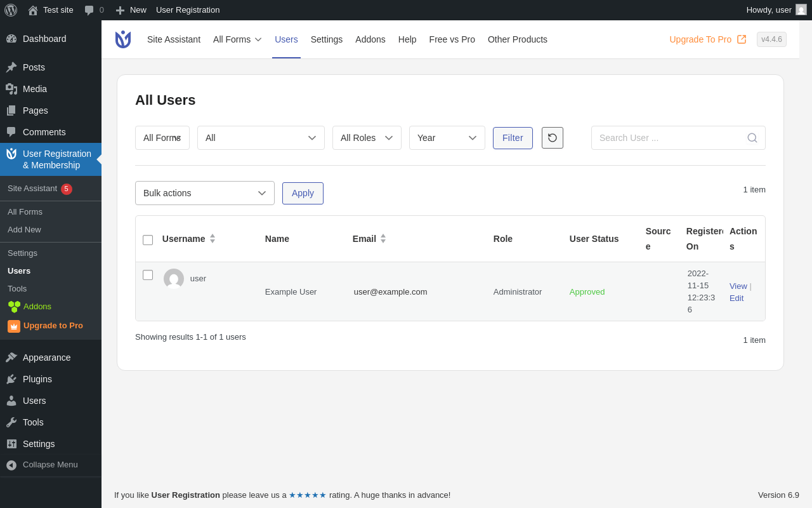Open the All Roles dropdown
Image resolution: width=812 pixels, height=508 pixels.
coord(366,138)
